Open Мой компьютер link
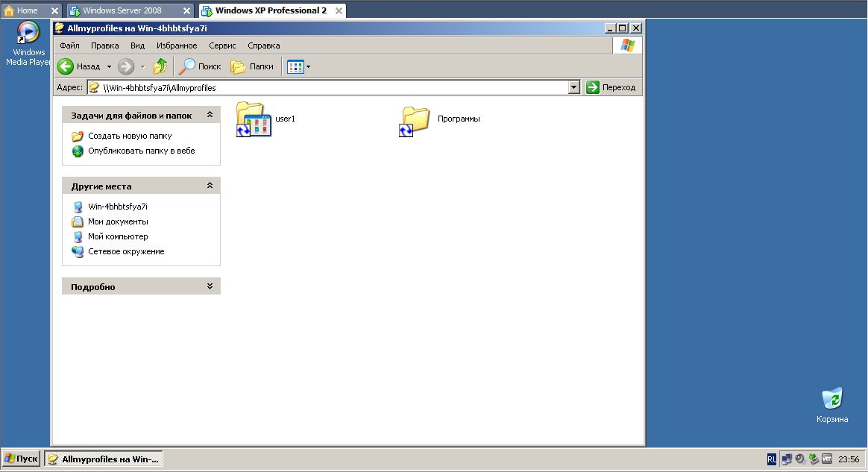The image size is (868, 472). pyautogui.click(x=118, y=236)
